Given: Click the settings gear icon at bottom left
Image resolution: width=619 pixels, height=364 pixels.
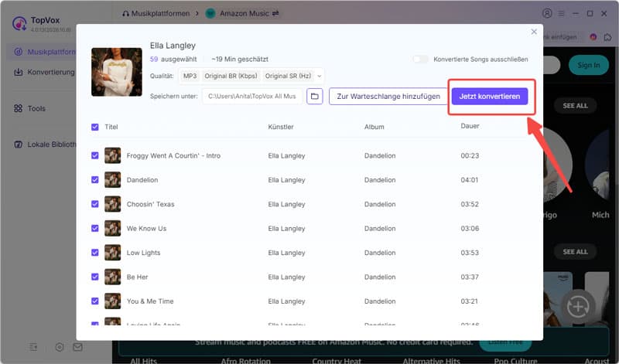Looking at the screenshot, I should 60,347.
